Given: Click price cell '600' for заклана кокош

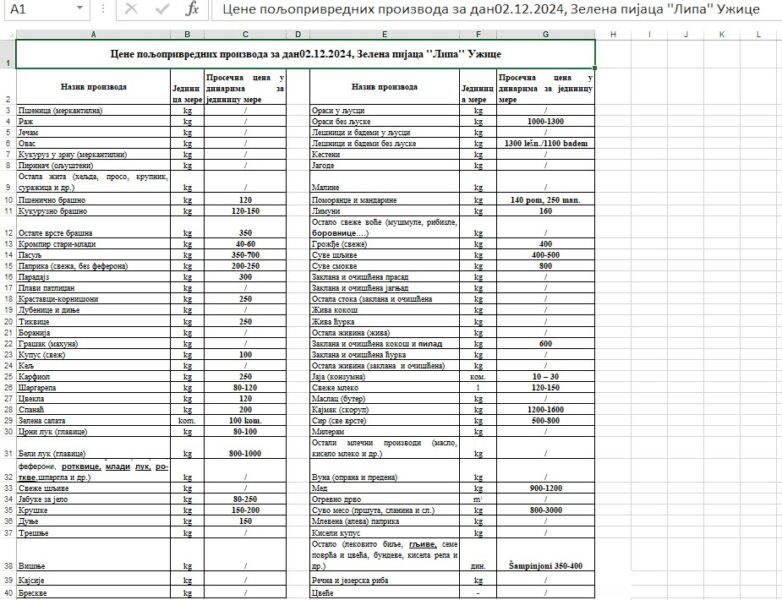Looking at the screenshot, I should point(546,344).
